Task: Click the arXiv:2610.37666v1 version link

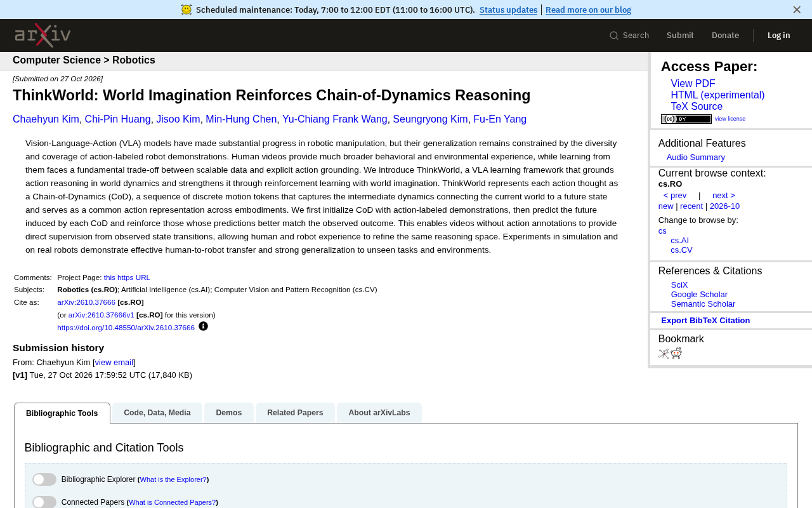Action: click(x=101, y=315)
